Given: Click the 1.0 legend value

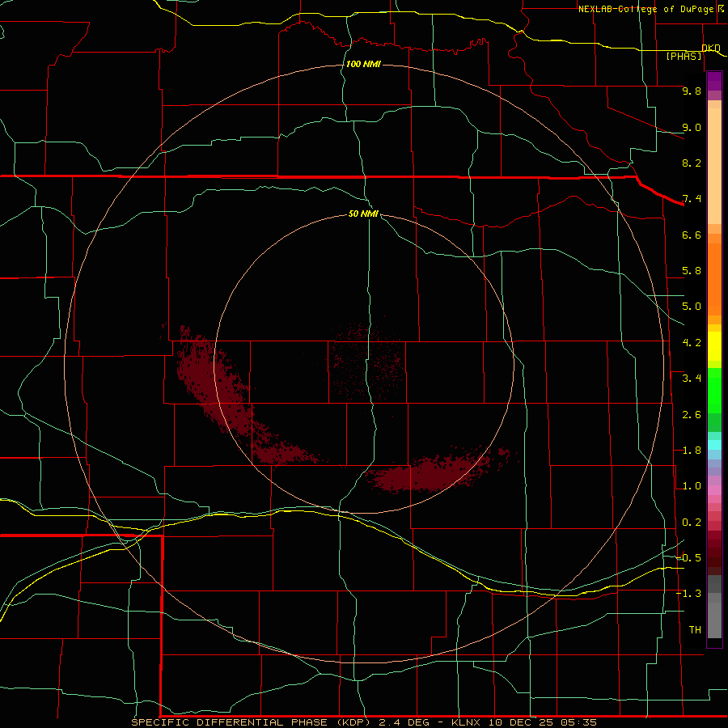Looking at the screenshot, I should pyautogui.click(x=692, y=486).
